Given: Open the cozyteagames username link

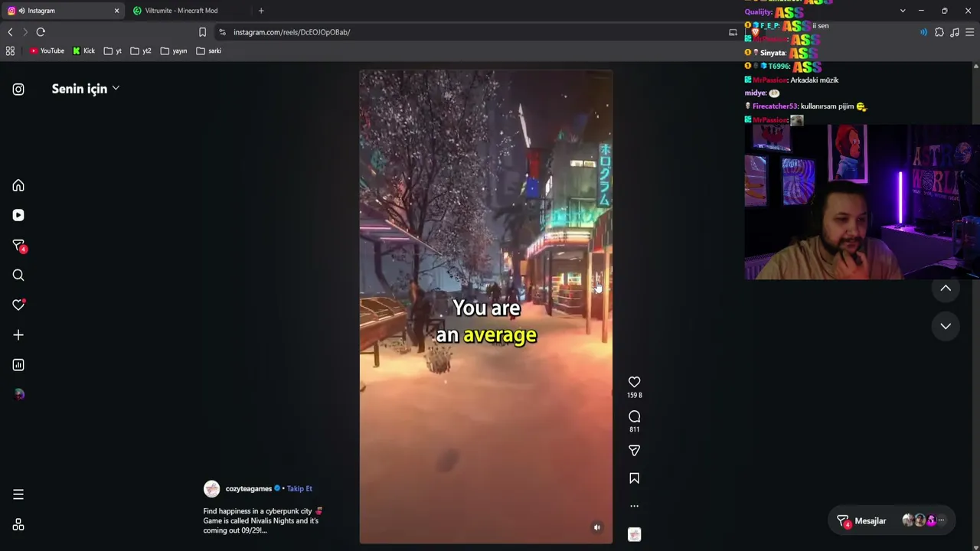Looking at the screenshot, I should coord(249,489).
